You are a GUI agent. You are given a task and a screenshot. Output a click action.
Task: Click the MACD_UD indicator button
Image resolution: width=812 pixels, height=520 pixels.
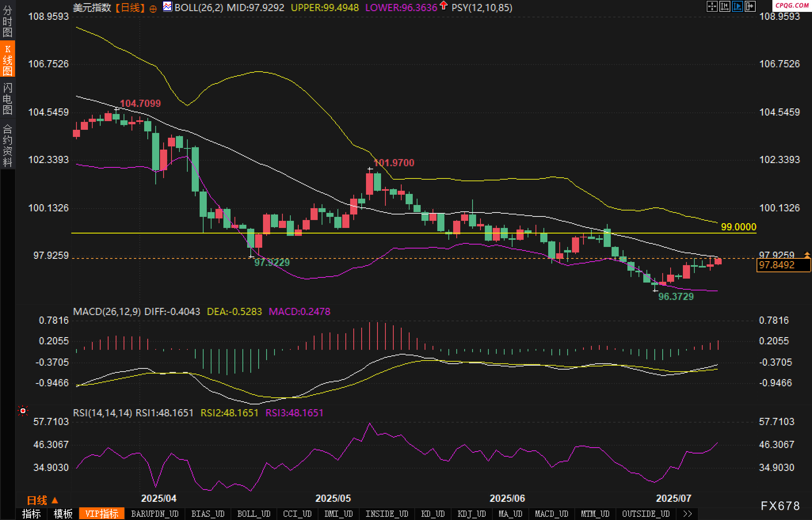coord(551,514)
